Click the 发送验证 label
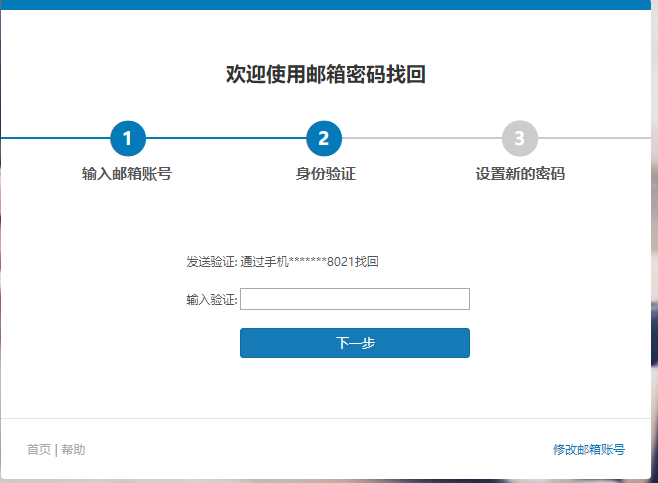This screenshot has height=483, width=658. point(211,262)
